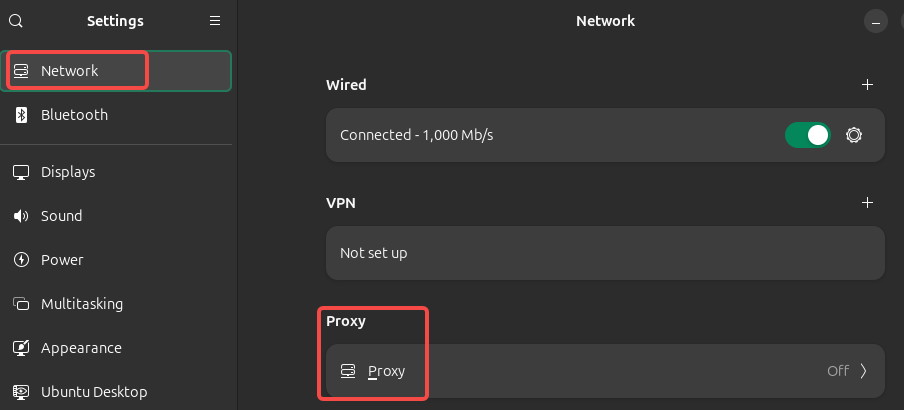This screenshot has height=410, width=904.
Task: Click the Bluetooth icon in sidebar
Action: click(x=21, y=115)
